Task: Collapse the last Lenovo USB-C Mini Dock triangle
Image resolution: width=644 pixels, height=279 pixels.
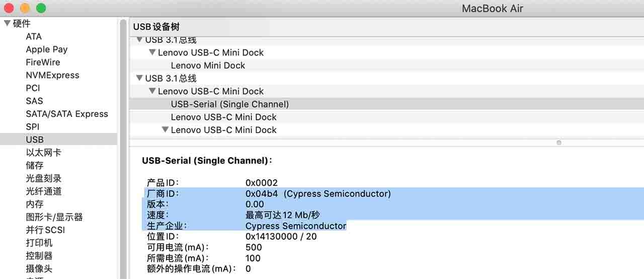Action: [x=165, y=130]
